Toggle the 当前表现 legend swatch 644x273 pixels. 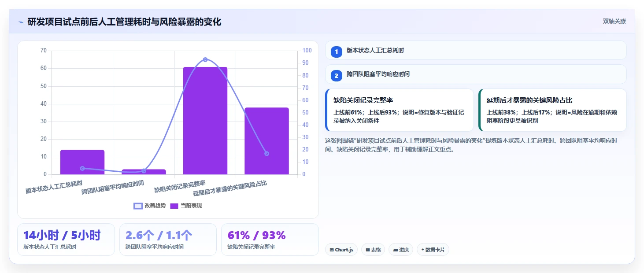point(174,206)
